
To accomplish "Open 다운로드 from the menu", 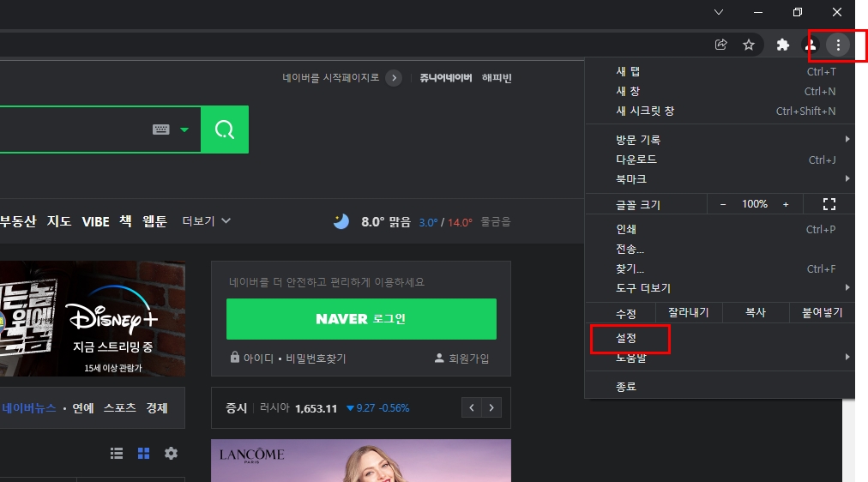I will 720,160.
